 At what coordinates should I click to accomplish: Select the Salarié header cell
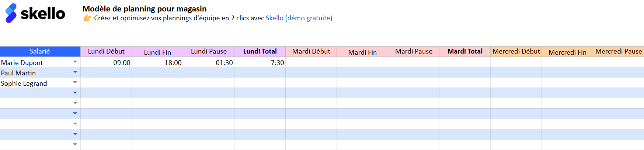click(x=40, y=51)
